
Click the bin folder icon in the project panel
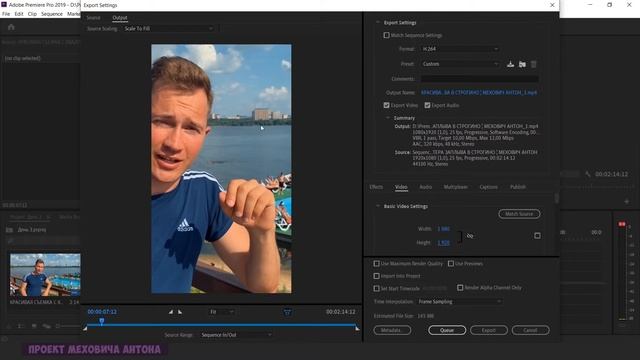click(x=9, y=230)
